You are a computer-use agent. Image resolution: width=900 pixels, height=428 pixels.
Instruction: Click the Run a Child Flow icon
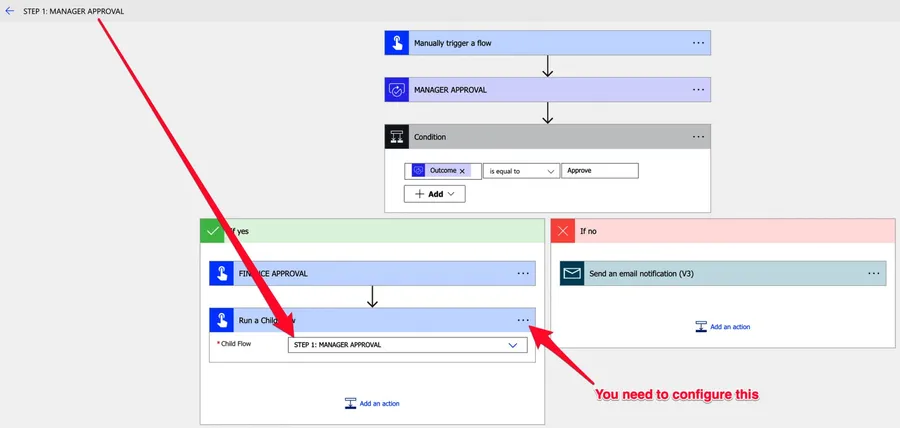(x=221, y=320)
